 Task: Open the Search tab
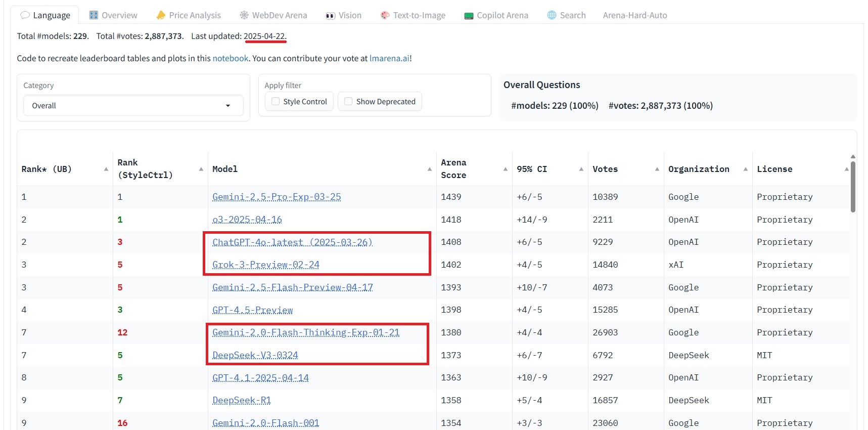click(566, 15)
